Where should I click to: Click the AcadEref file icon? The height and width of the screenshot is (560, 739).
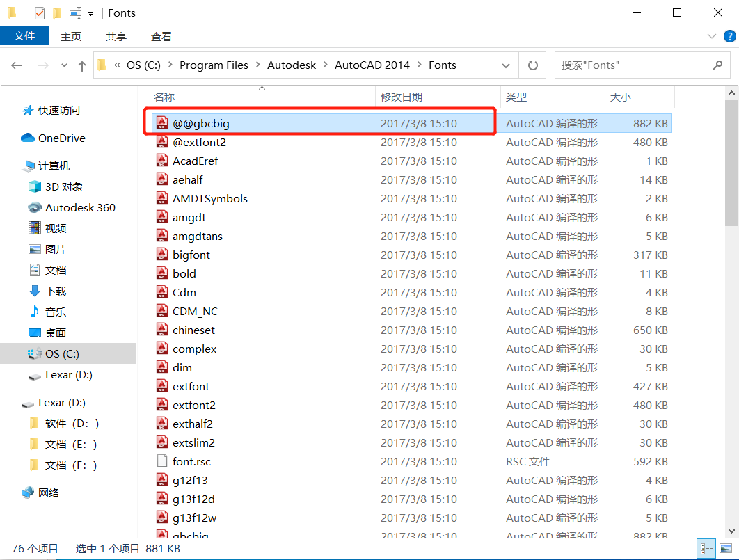pyautogui.click(x=162, y=161)
